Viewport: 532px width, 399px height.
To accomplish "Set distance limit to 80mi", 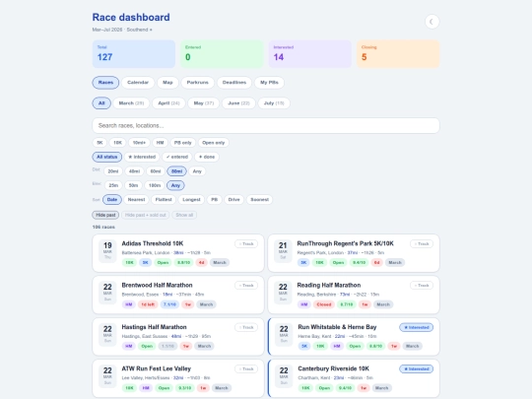I will (x=176, y=171).
